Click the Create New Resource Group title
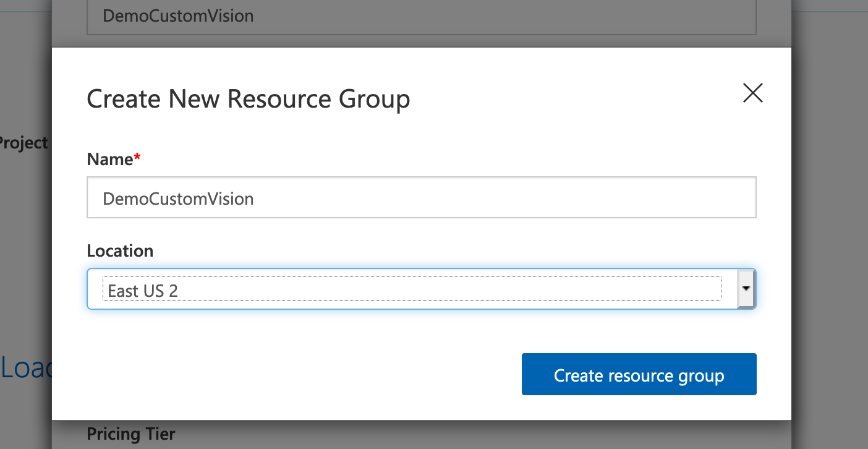This screenshot has height=449, width=868. [x=248, y=99]
